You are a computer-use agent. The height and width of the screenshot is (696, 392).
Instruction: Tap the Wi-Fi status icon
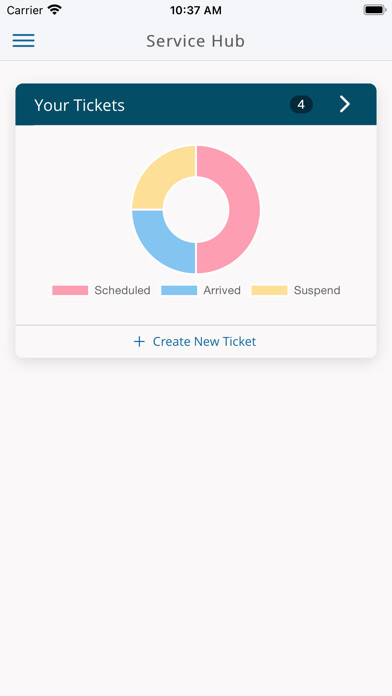pos(55,10)
